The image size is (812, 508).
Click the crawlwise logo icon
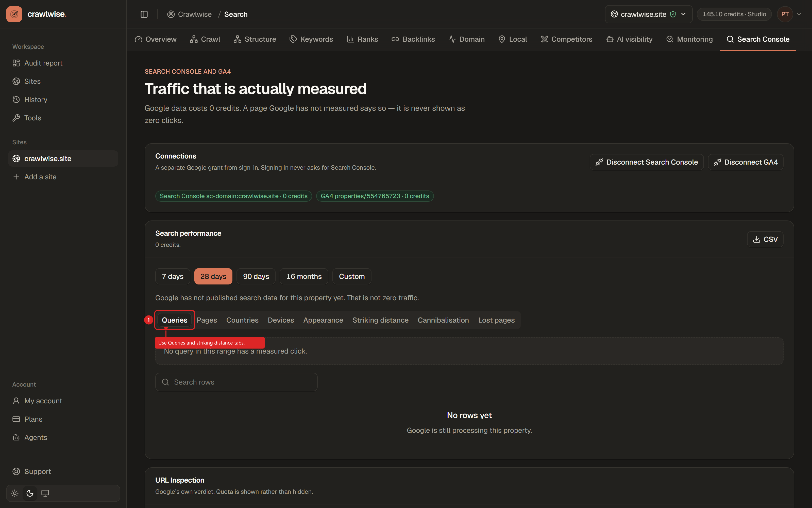(x=14, y=14)
